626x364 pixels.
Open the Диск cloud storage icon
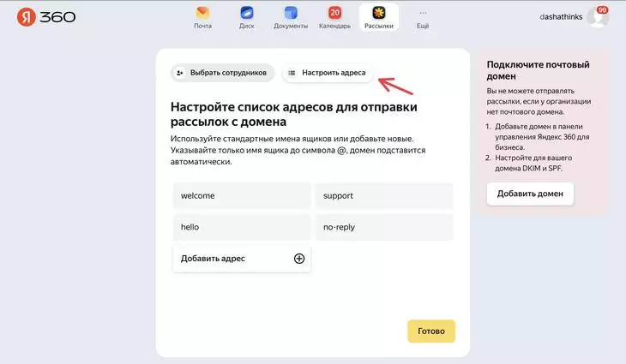[247, 13]
